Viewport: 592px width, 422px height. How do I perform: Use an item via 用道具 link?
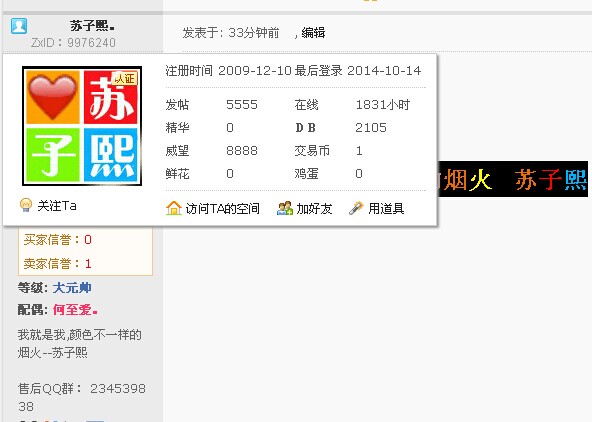click(386, 208)
